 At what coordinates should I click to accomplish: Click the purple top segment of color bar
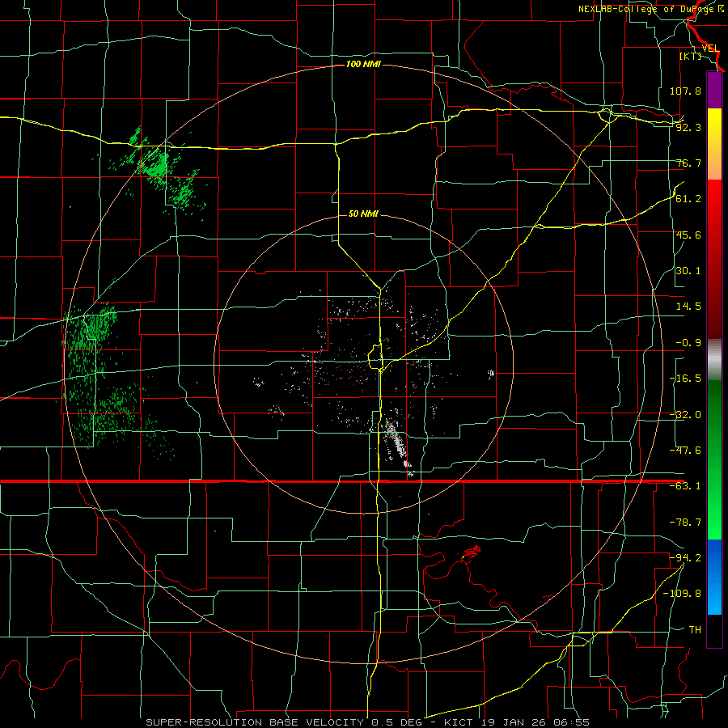click(714, 90)
